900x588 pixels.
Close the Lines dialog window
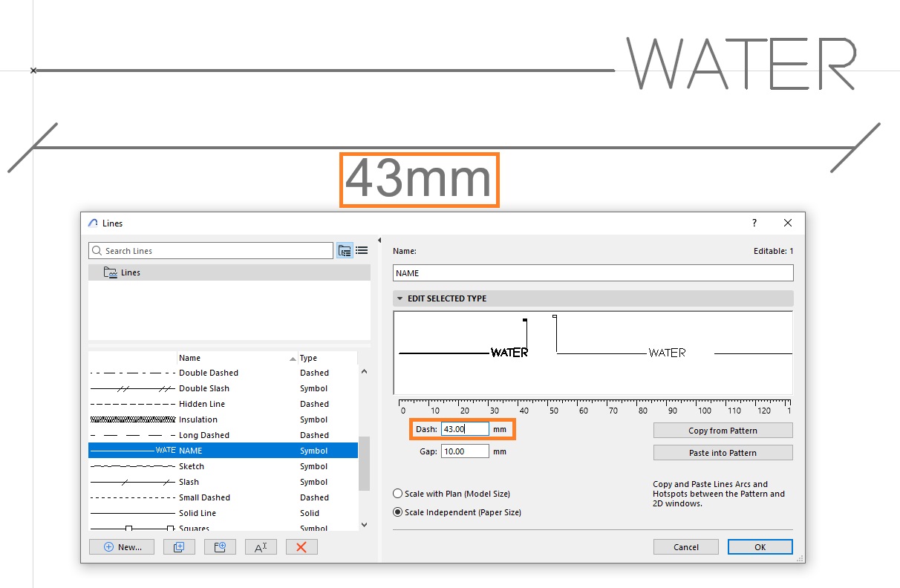[x=788, y=223]
